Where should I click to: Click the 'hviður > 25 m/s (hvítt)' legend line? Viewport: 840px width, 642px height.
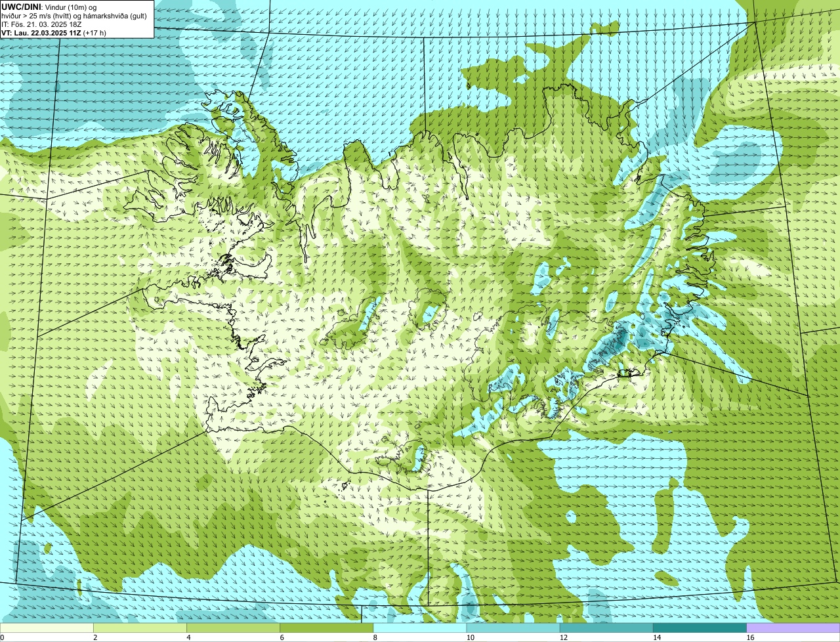click(x=74, y=16)
